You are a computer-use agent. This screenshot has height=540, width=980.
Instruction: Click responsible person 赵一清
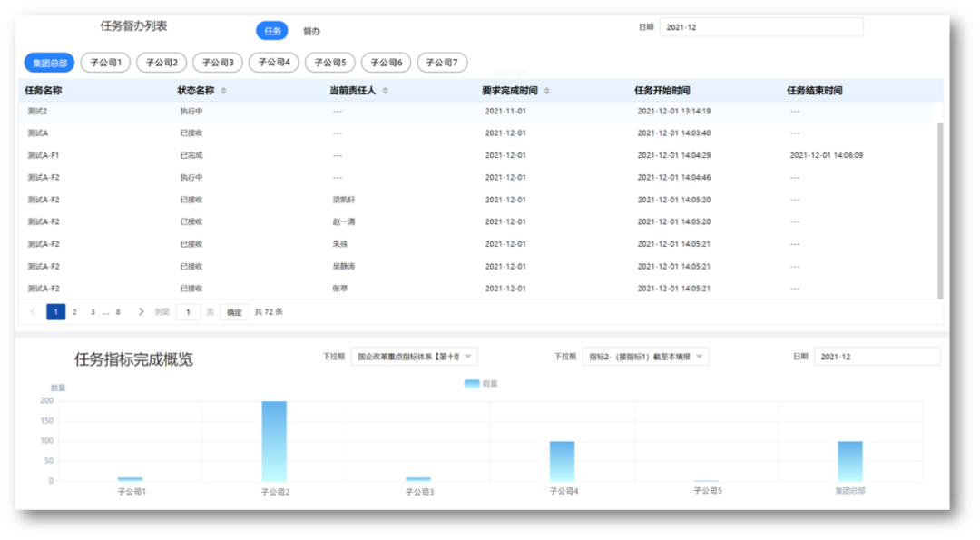(344, 221)
